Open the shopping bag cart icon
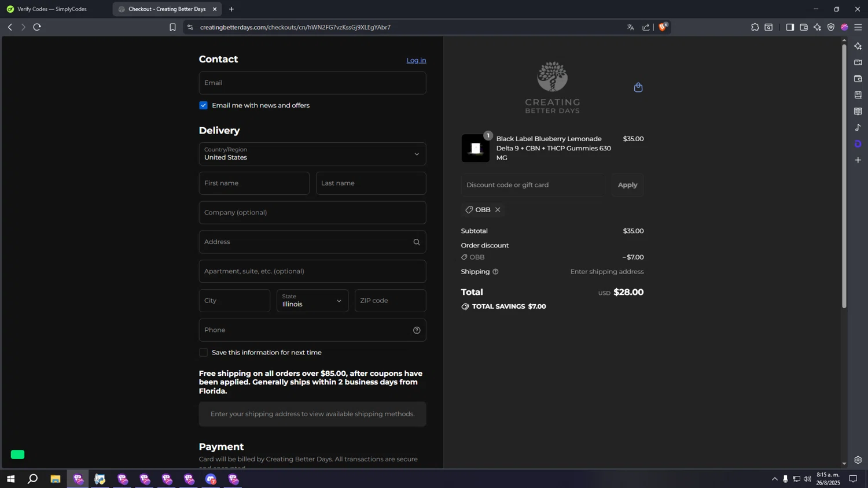The image size is (868, 488). tap(638, 87)
